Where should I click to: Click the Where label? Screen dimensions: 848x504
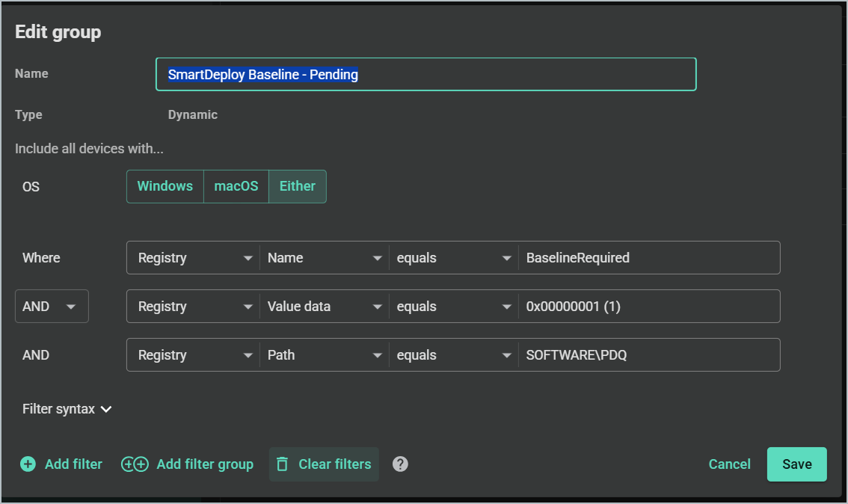click(x=41, y=258)
